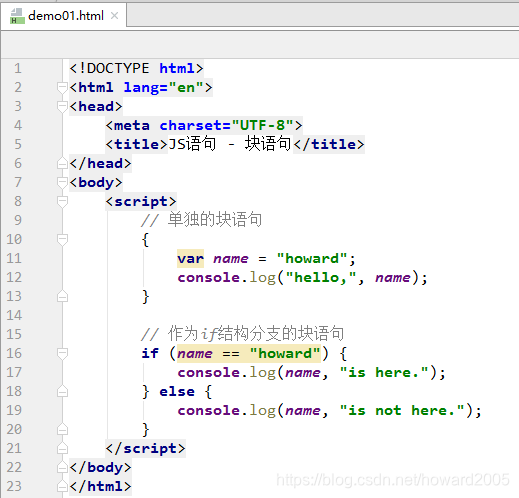Collapse the head tag fold on line 3
Viewport: 519px width, 498px height.
tap(62, 106)
